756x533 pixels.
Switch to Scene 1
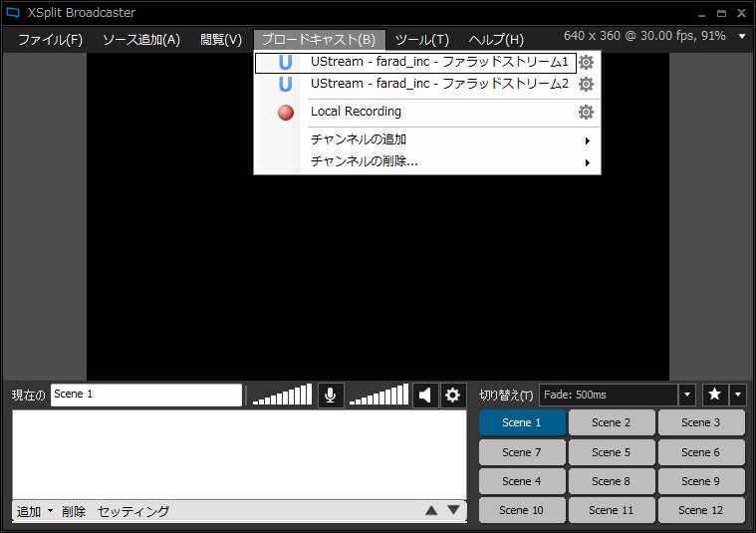click(x=522, y=422)
